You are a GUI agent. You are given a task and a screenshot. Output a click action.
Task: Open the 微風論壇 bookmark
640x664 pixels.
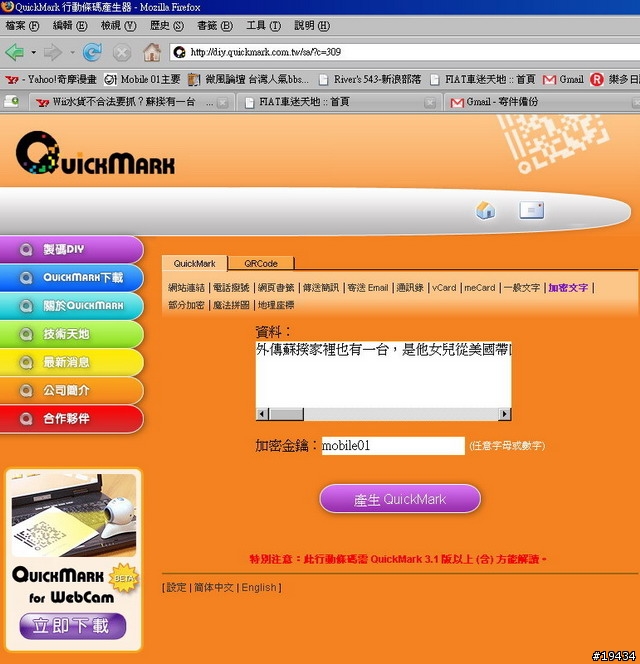(x=248, y=80)
